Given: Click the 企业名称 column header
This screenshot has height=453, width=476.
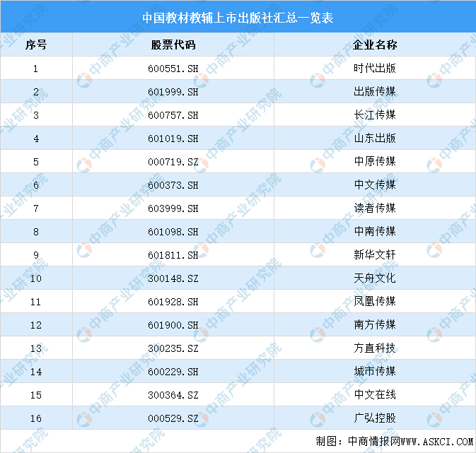Looking at the screenshot, I should pos(374,45).
